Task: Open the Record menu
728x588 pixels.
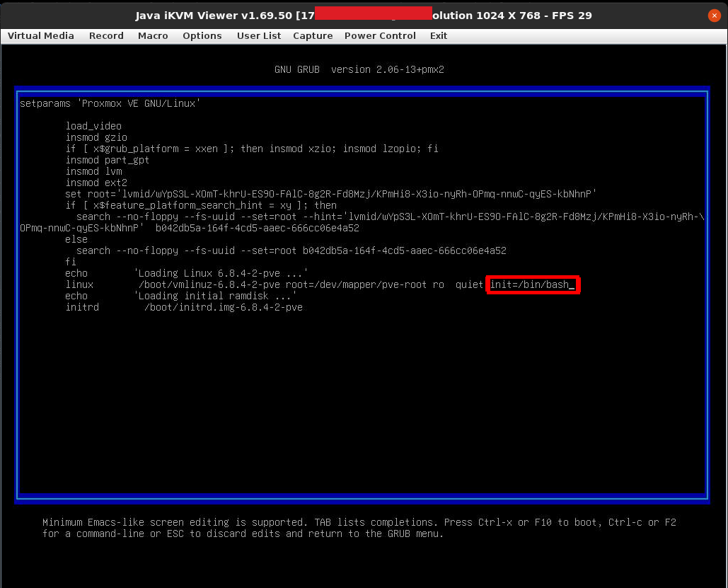Action: [x=106, y=36]
